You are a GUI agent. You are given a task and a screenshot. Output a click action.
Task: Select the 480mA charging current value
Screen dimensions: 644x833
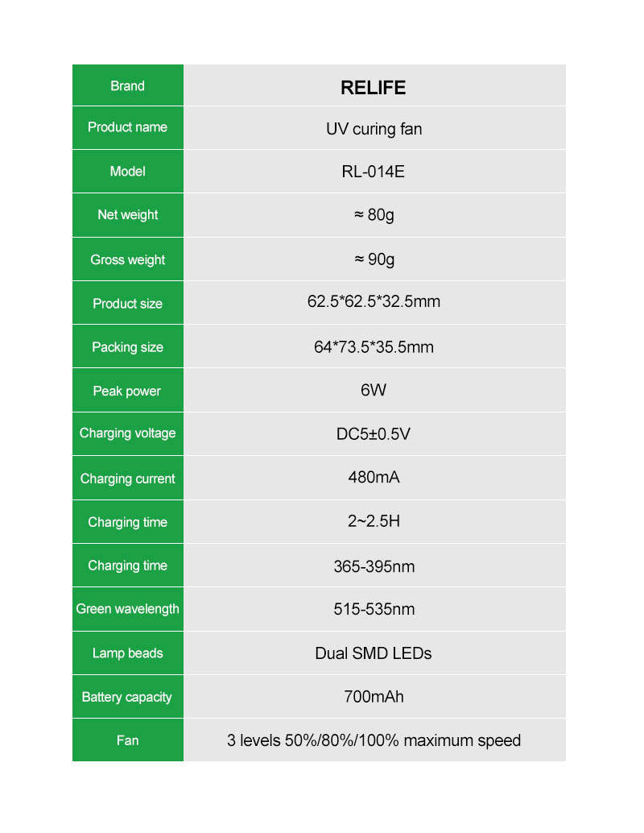(374, 477)
